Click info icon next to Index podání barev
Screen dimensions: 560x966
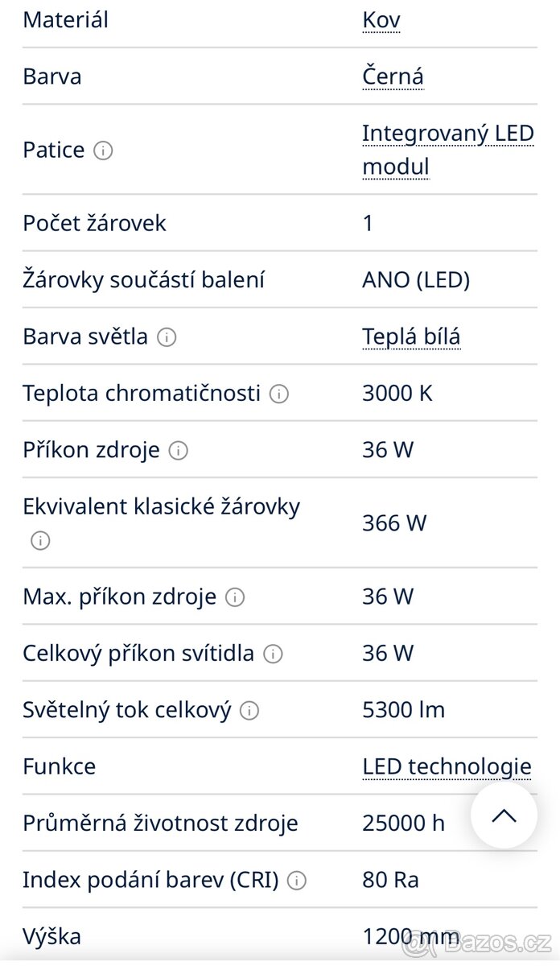pyautogui.click(x=297, y=881)
